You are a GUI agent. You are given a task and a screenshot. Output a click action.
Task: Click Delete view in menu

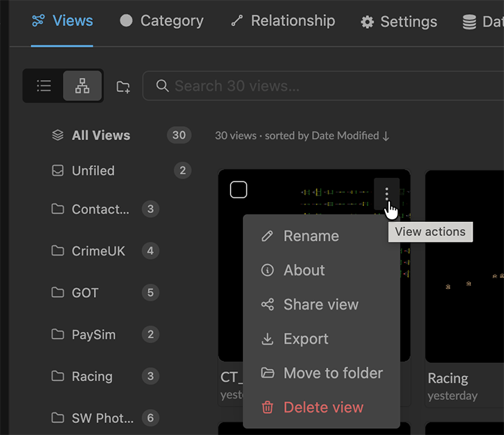321,407
